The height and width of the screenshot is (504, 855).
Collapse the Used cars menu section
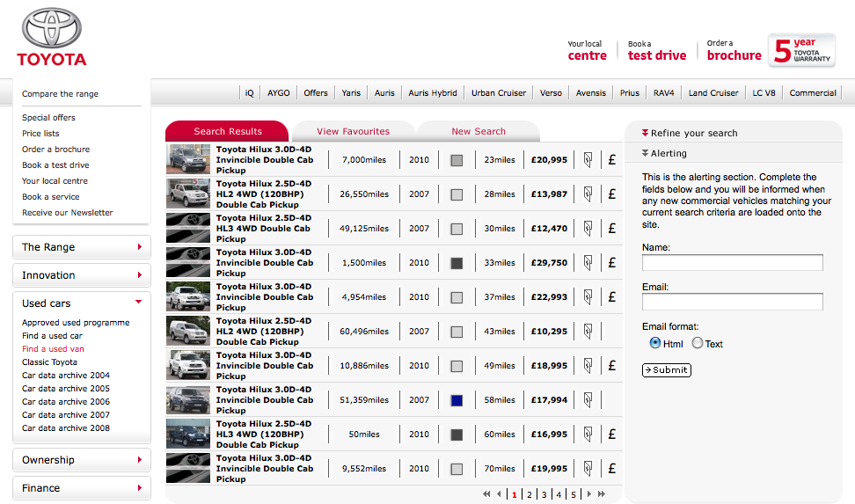pyautogui.click(x=82, y=303)
